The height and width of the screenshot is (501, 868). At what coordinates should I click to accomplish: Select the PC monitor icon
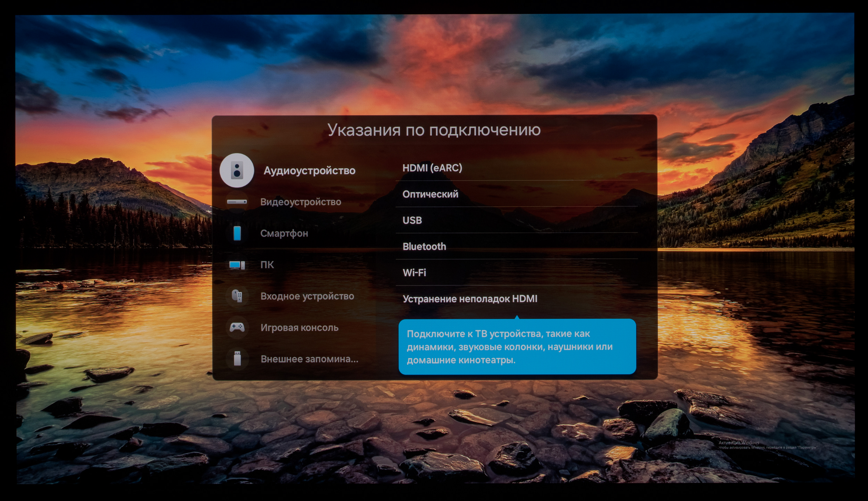click(x=237, y=265)
